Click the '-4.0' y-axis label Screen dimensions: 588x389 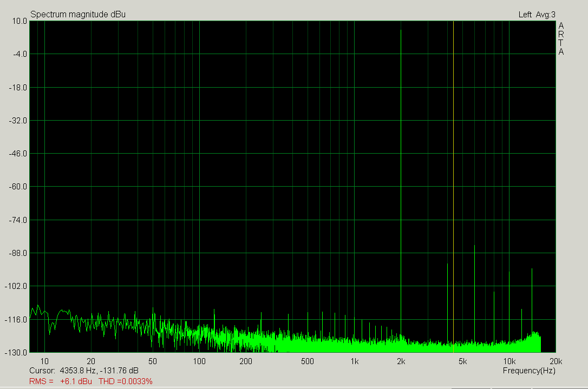20,54
